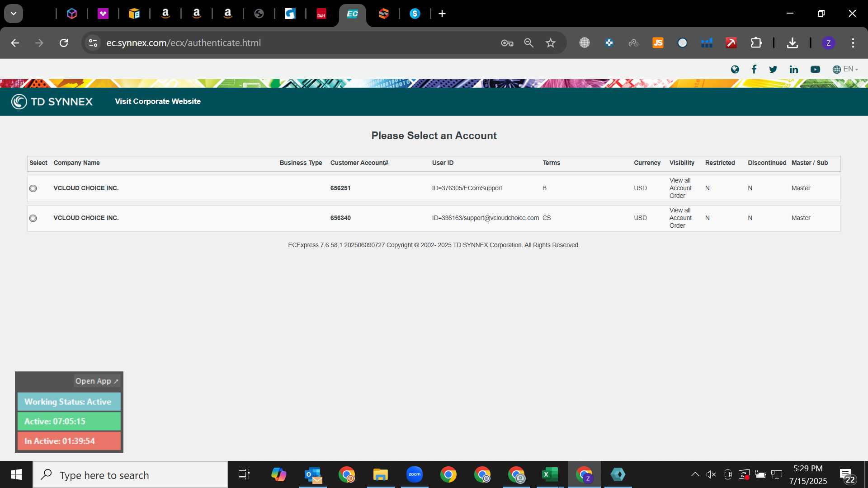The image size is (868, 488).
Task: Open Outlook from the taskbar
Action: pos(313,474)
